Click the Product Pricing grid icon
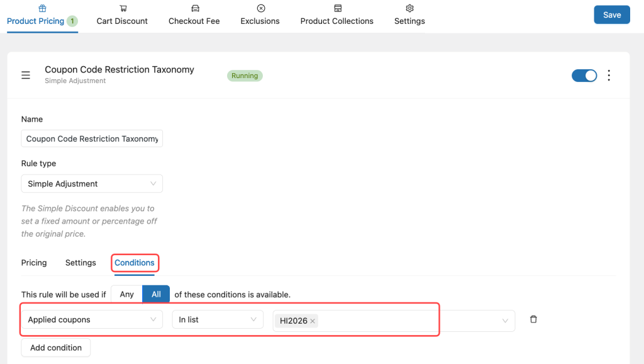This screenshot has width=644, height=364. click(42, 9)
